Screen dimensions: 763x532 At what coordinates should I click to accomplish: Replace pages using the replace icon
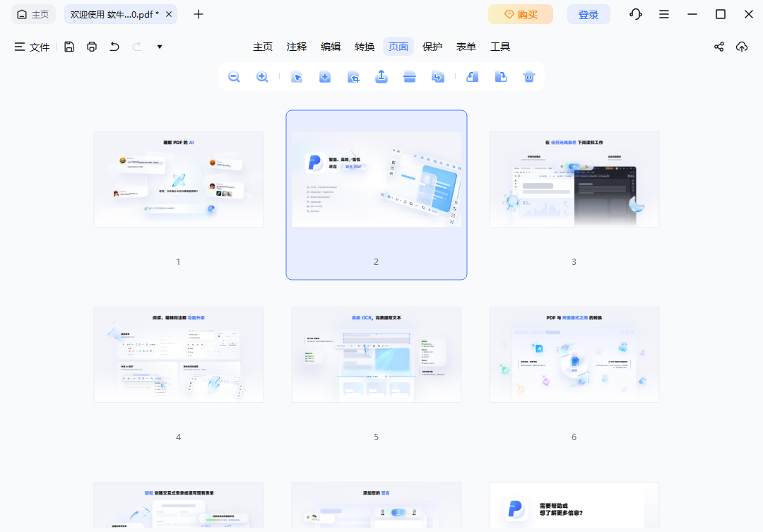click(x=438, y=77)
